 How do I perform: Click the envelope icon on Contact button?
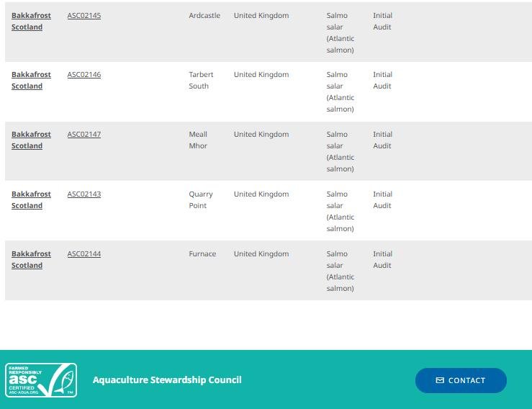click(440, 380)
